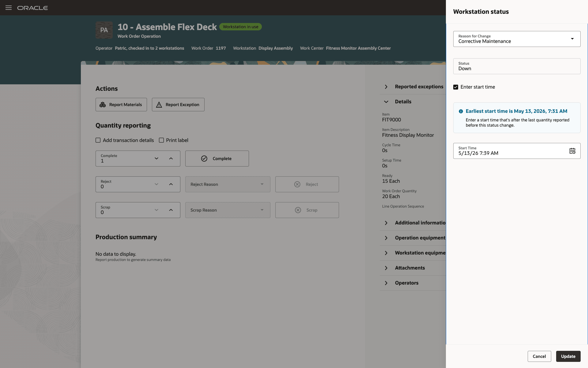
Task: Click the Reject button X icon
Action: [297, 184]
